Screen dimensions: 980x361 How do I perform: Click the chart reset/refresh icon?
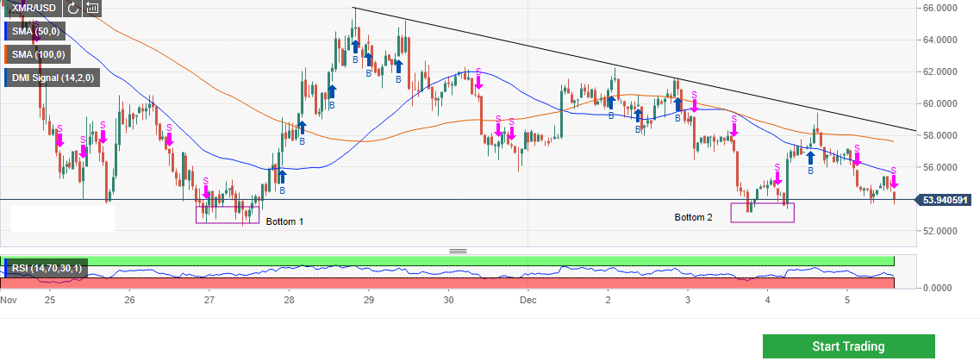73,9
